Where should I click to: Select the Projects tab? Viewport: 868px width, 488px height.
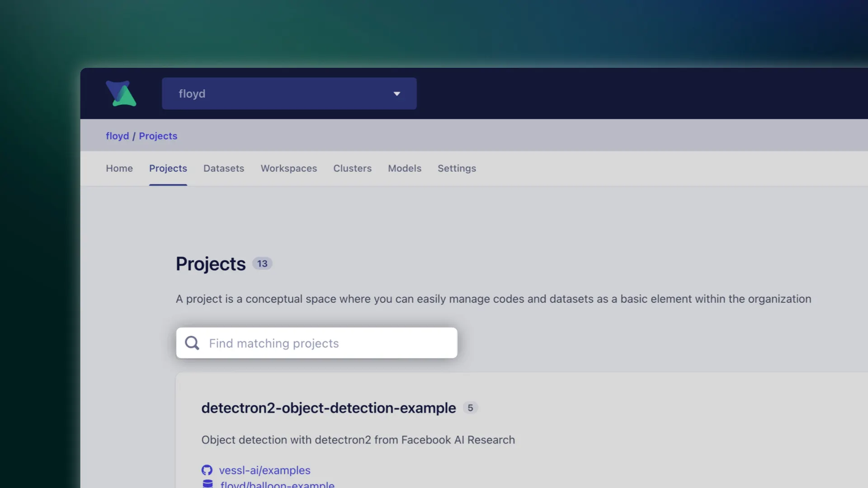(x=168, y=168)
